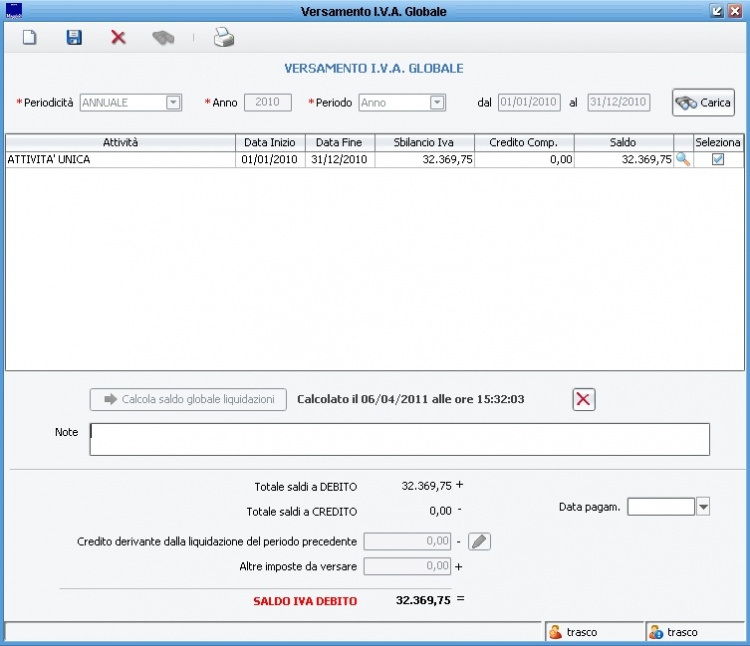
Task: Click into the Note text field
Action: 399,439
